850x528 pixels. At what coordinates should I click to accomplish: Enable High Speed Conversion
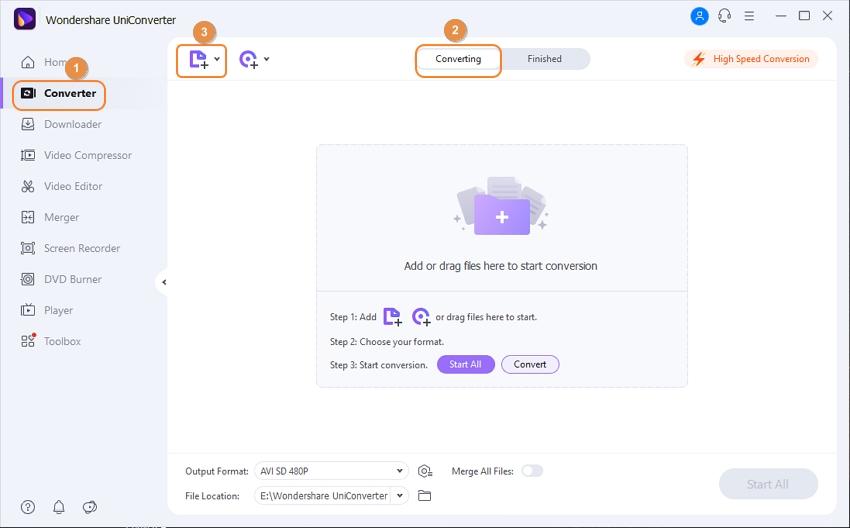coord(751,59)
